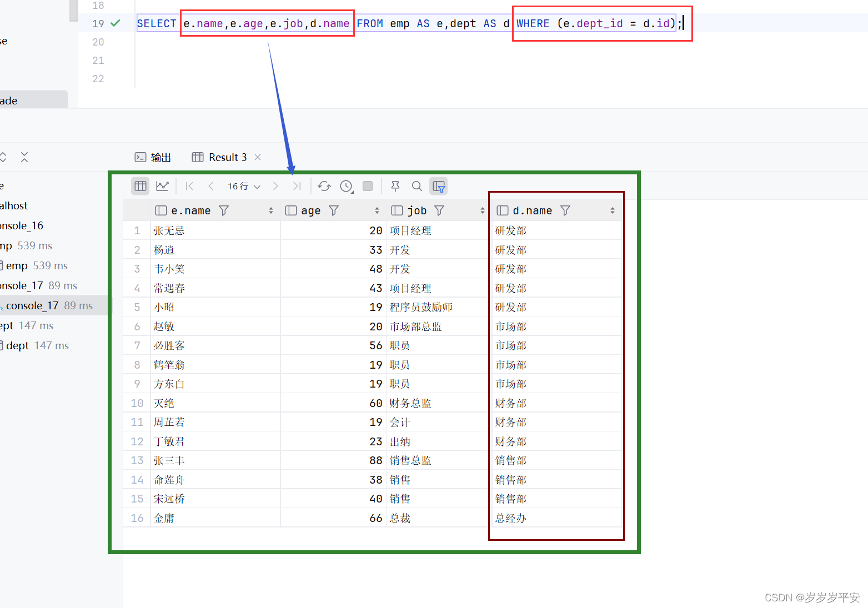Select the dept 147 ms tree item
Screen dimensions: 868x608
pos(37,345)
